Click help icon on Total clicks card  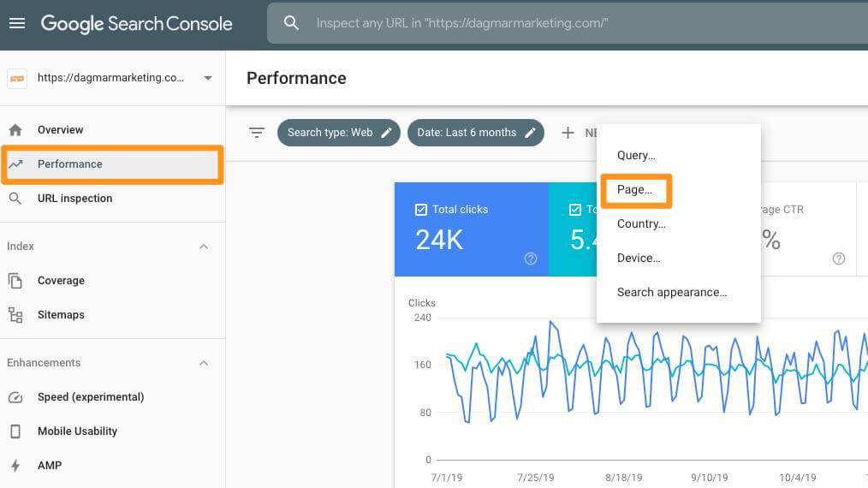531,259
